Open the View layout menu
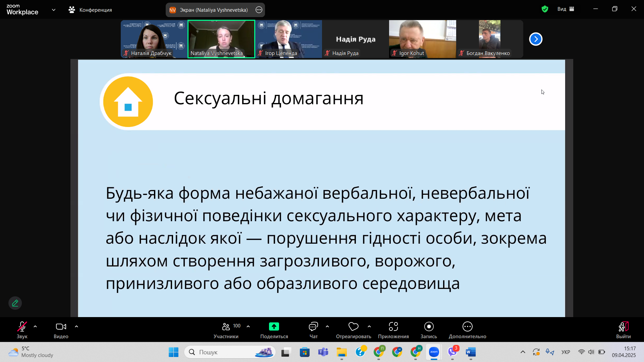 [566, 9]
